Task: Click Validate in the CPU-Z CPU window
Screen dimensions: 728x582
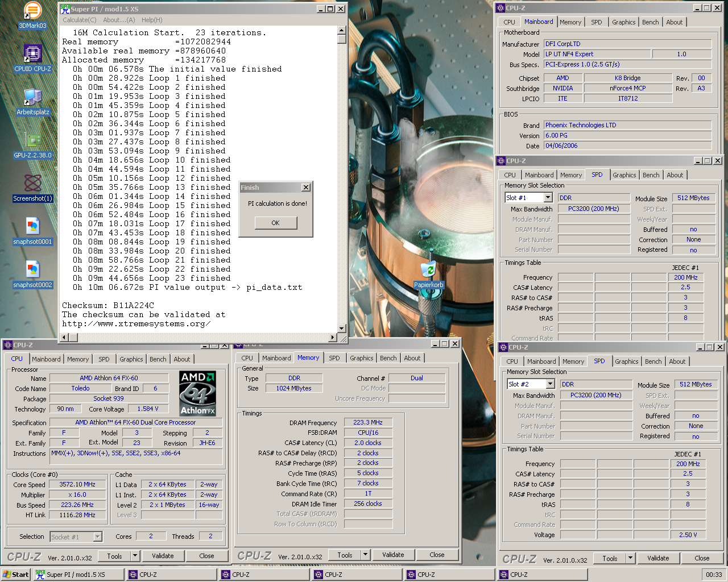Action: pos(163,556)
